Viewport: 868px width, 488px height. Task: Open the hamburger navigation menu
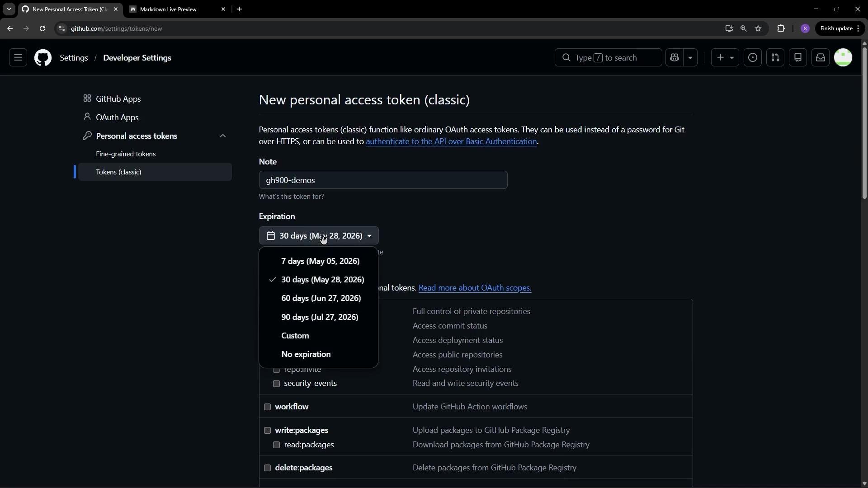[18, 58]
